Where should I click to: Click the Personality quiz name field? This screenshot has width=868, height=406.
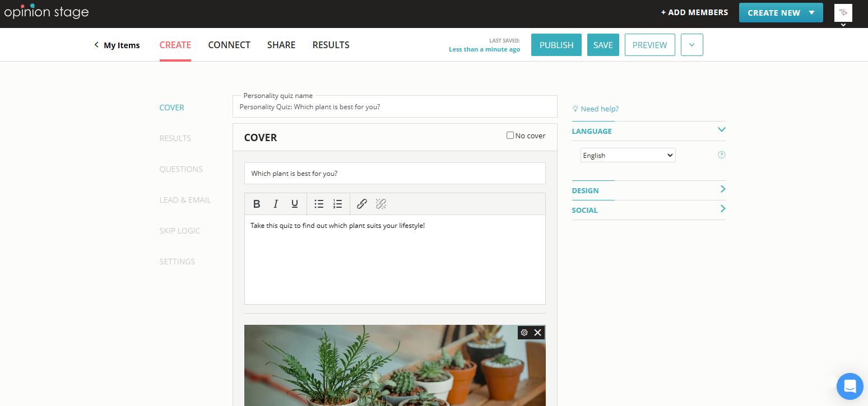pyautogui.click(x=394, y=107)
